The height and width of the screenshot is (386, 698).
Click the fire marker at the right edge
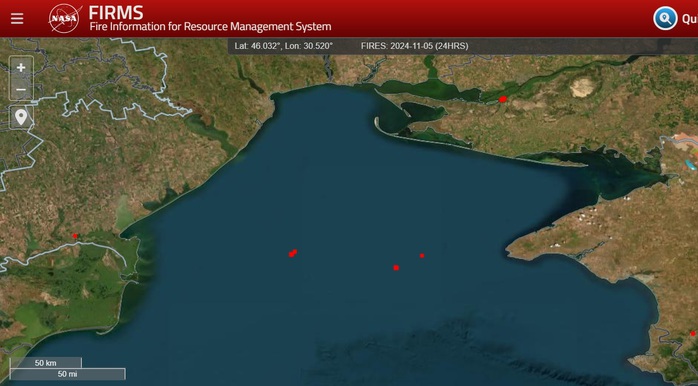pos(693,333)
